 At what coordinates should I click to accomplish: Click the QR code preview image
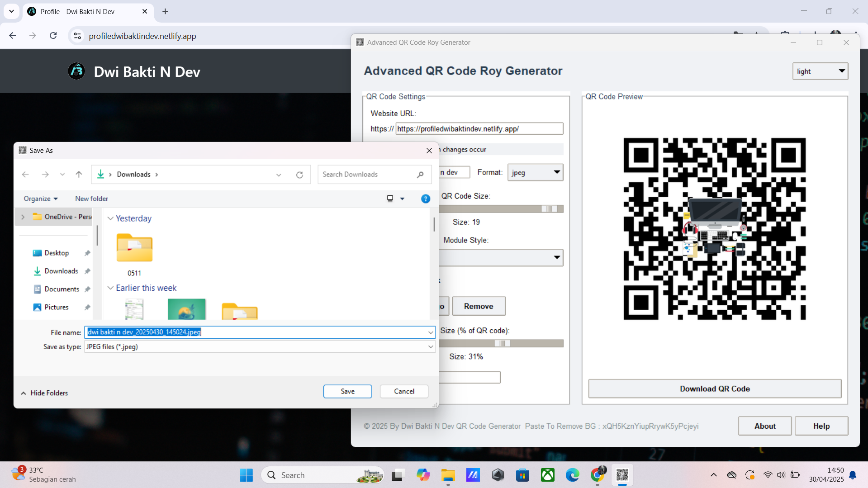[715, 229]
